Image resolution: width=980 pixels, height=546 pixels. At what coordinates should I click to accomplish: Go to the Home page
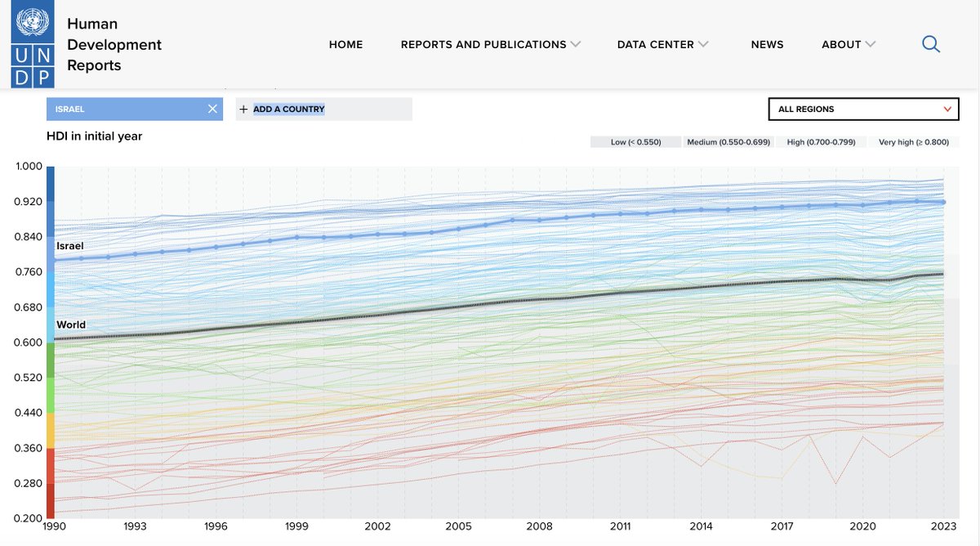point(346,44)
